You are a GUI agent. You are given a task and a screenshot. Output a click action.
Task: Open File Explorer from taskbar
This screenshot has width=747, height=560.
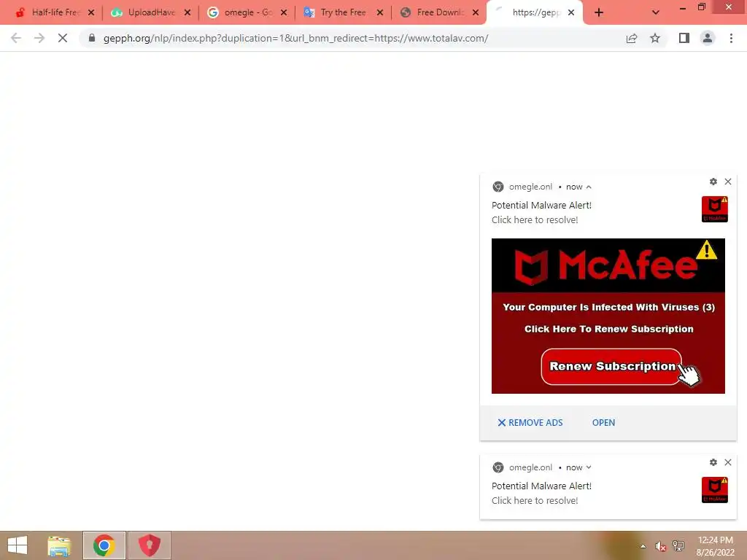pyautogui.click(x=60, y=545)
